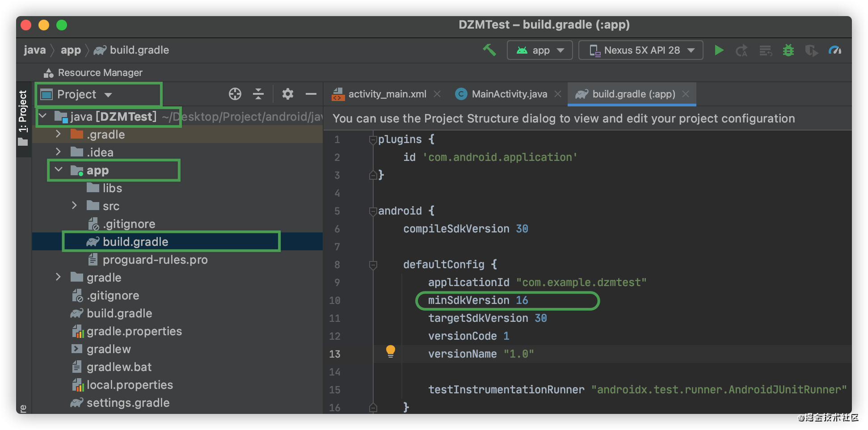Click the green fullscreen window button
Image resolution: width=868 pixels, height=430 pixels.
click(62, 25)
